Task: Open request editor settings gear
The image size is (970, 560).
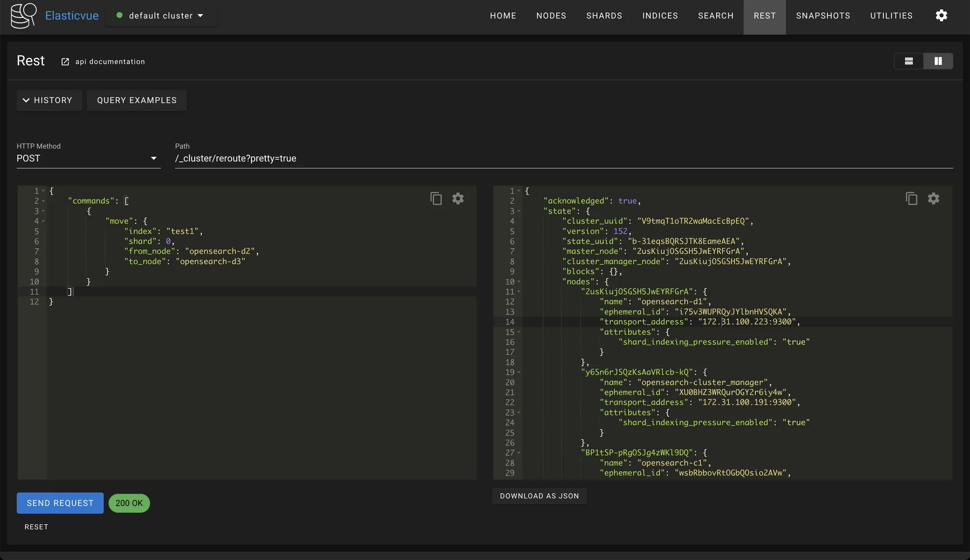Action: click(x=458, y=198)
